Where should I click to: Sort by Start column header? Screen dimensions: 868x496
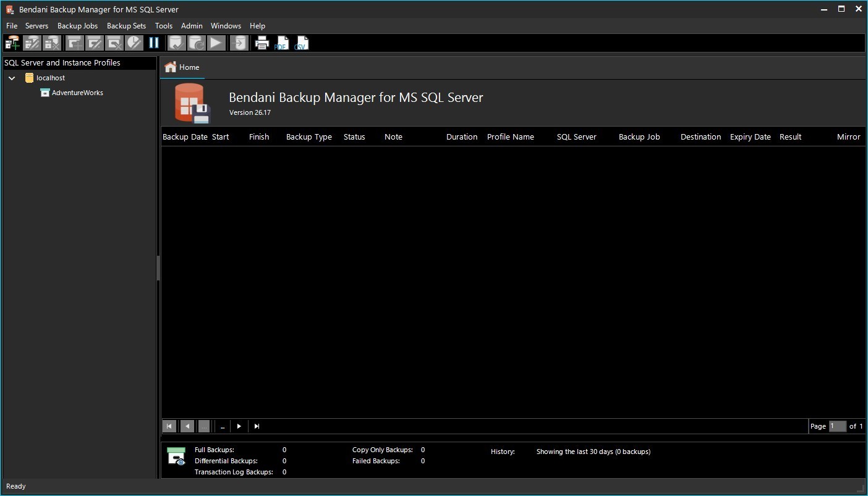(x=220, y=137)
